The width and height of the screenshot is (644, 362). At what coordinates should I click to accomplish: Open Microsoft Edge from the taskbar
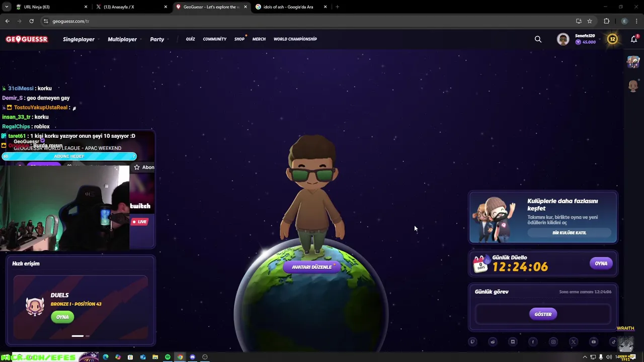pyautogui.click(x=106, y=357)
